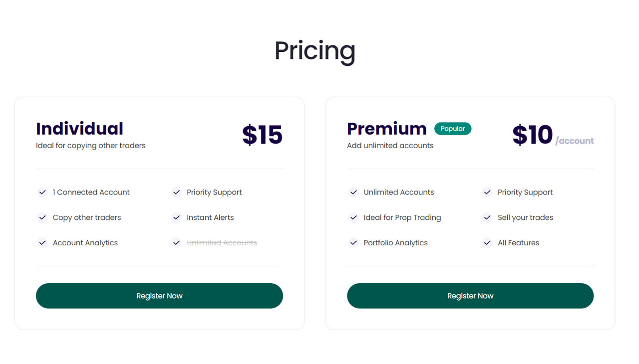Click checkmark icon beside 1 Connected Account

pyautogui.click(x=42, y=192)
